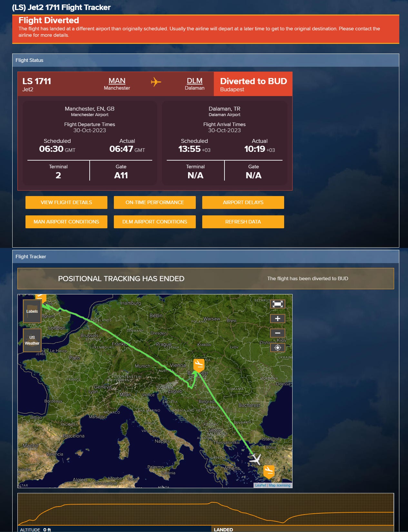Click actual arrival time '10:19'
The height and width of the screenshot is (532, 408).
pos(255,149)
